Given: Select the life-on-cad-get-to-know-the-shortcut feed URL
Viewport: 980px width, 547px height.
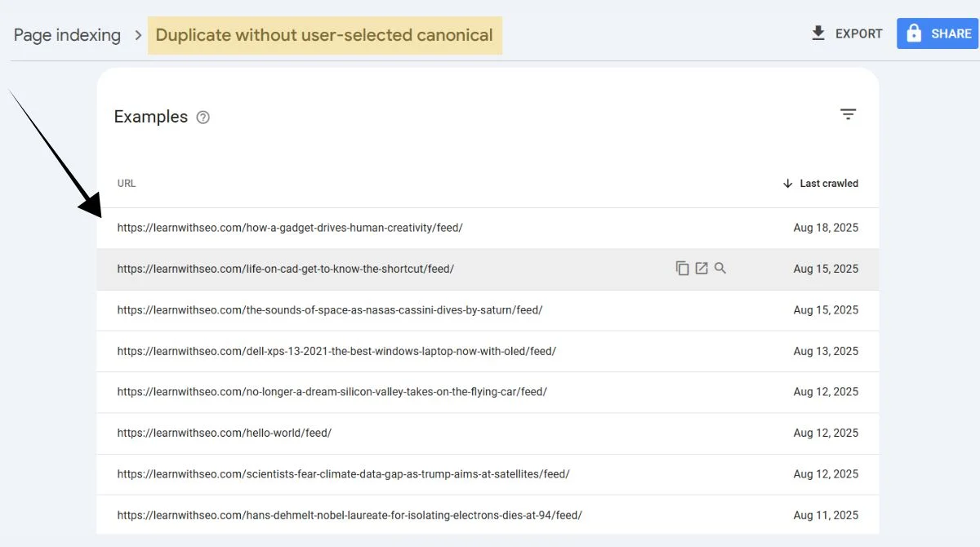Looking at the screenshot, I should (x=286, y=269).
